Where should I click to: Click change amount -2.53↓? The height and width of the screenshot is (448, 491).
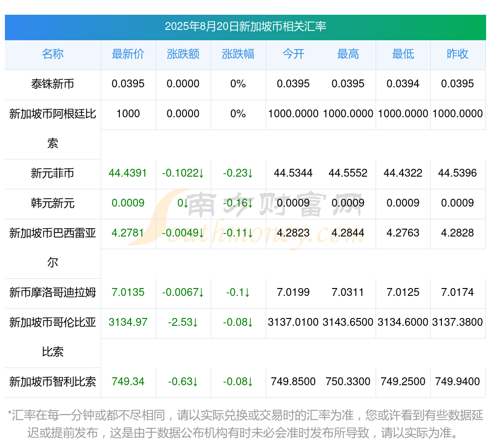click(x=183, y=322)
